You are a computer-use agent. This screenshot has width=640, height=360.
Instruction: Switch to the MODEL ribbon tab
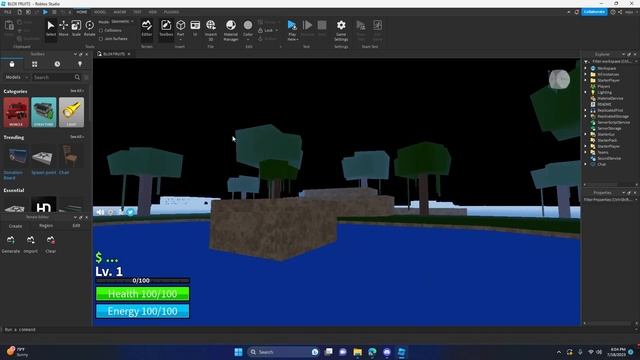click(x=100, y=12)
